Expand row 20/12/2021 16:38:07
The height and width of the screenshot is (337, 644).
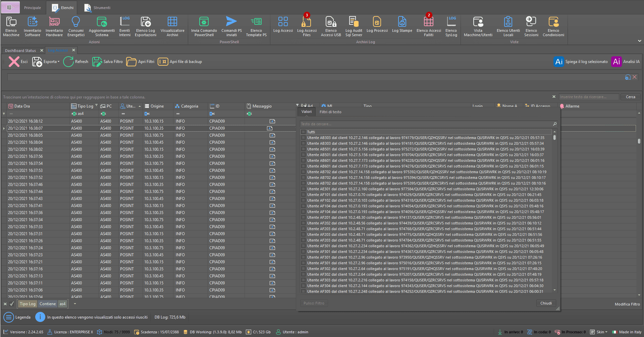4,128
